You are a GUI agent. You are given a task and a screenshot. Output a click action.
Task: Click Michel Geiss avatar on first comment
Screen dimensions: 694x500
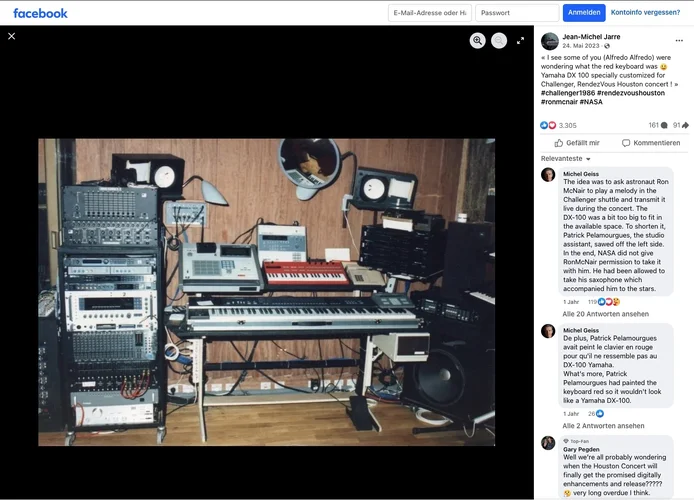[548, 174]
